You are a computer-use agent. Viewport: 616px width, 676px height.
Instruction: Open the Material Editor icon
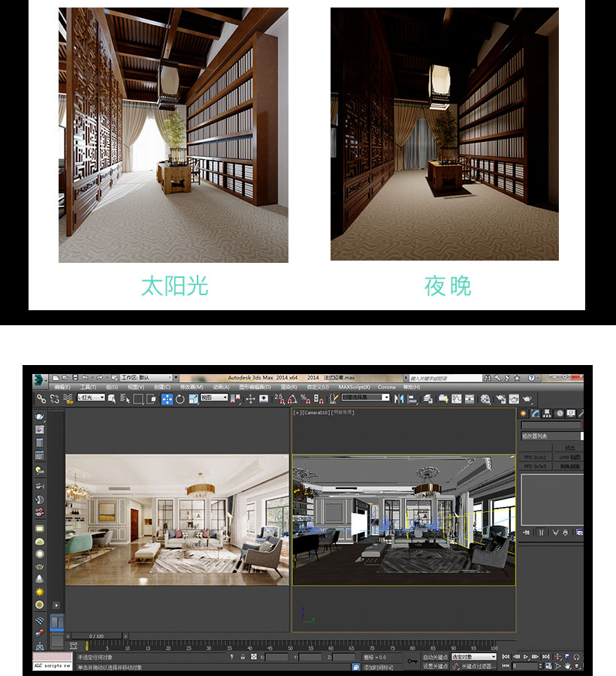[486, 399]
